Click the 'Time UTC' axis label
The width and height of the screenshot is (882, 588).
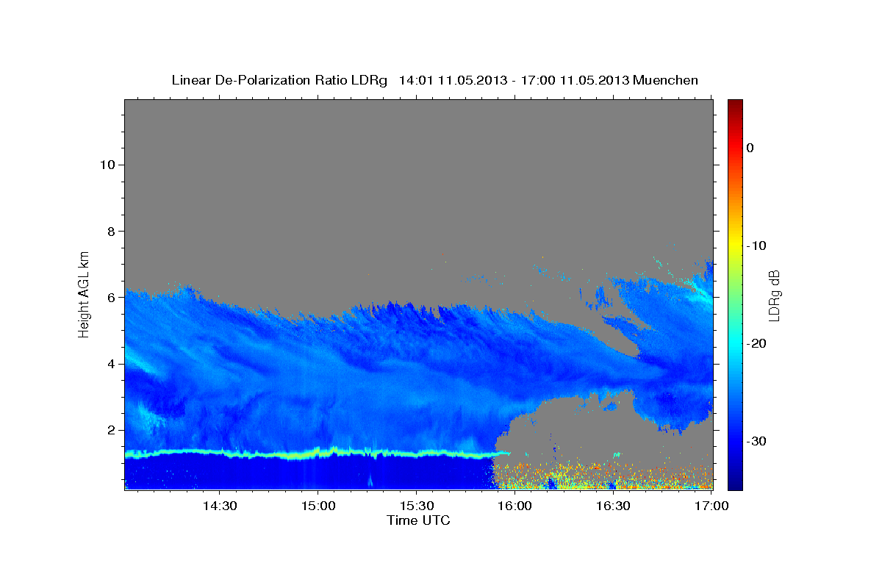tap(418, 520)
